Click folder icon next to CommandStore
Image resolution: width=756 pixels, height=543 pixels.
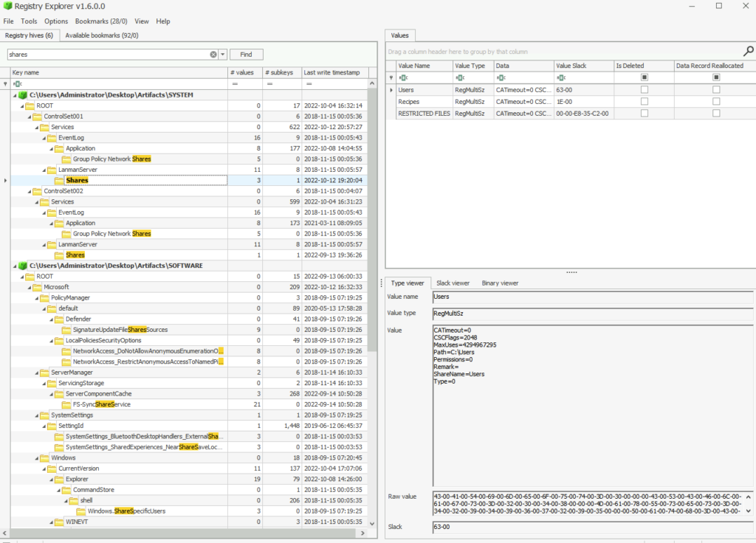[x=66, y=490]
